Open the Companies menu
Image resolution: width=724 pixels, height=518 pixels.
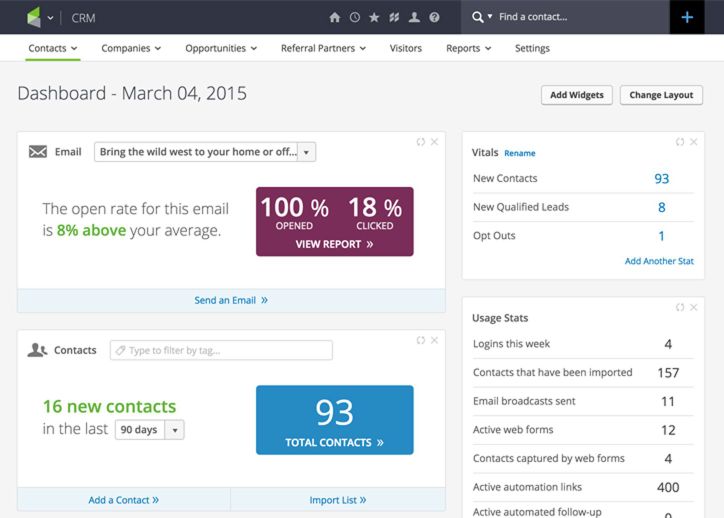131,48
